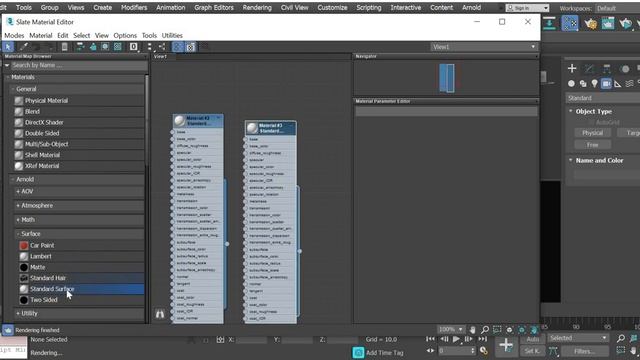
Task: Click the Zoom magnifier icon in Slate
Action: click(485, 329)
